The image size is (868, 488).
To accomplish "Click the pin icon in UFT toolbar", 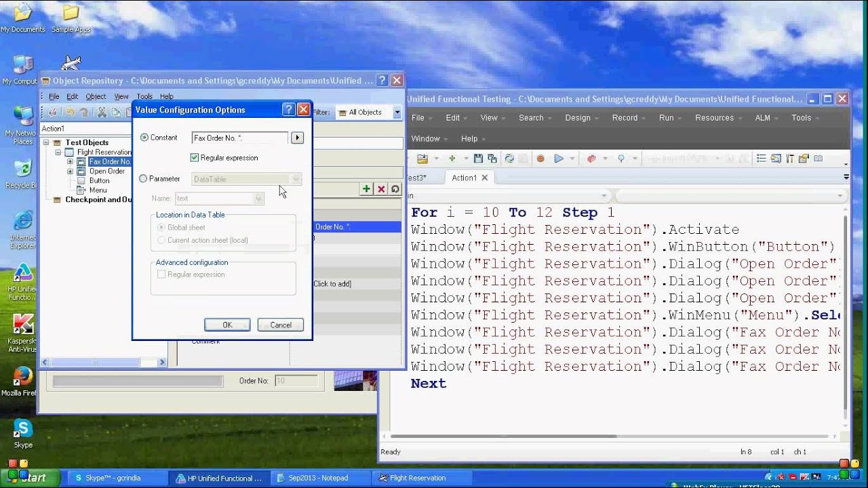I will click(x=620, y=159).
